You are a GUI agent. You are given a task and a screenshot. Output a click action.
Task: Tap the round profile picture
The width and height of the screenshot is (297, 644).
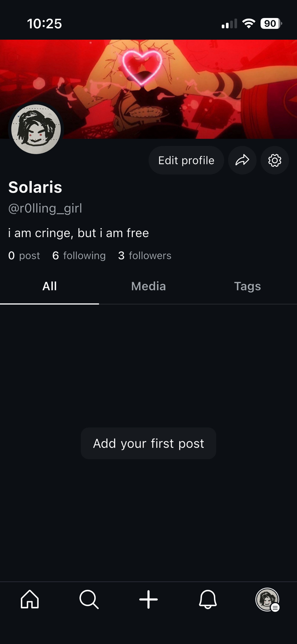[36, 129]
